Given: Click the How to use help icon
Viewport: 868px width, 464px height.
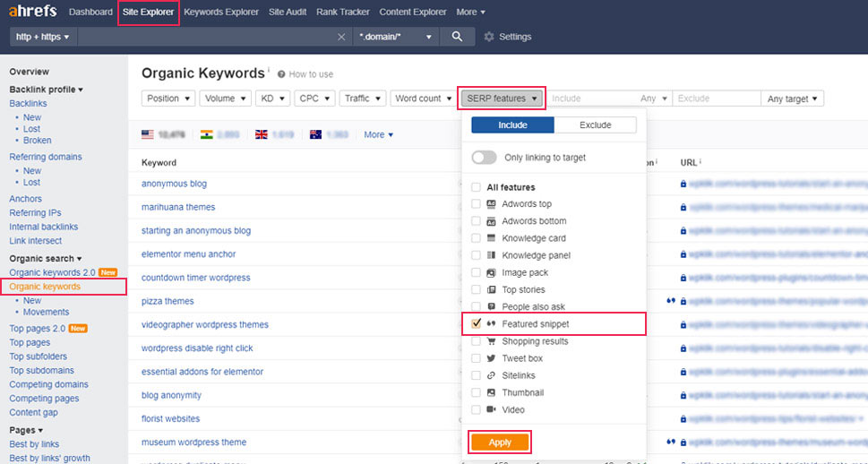Looking at the screenshot, I should (x=281, y=74).
